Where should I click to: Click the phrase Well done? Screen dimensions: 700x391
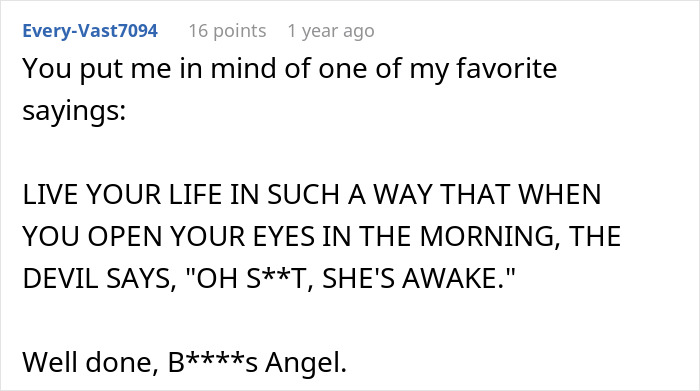(x=88, y=362)
